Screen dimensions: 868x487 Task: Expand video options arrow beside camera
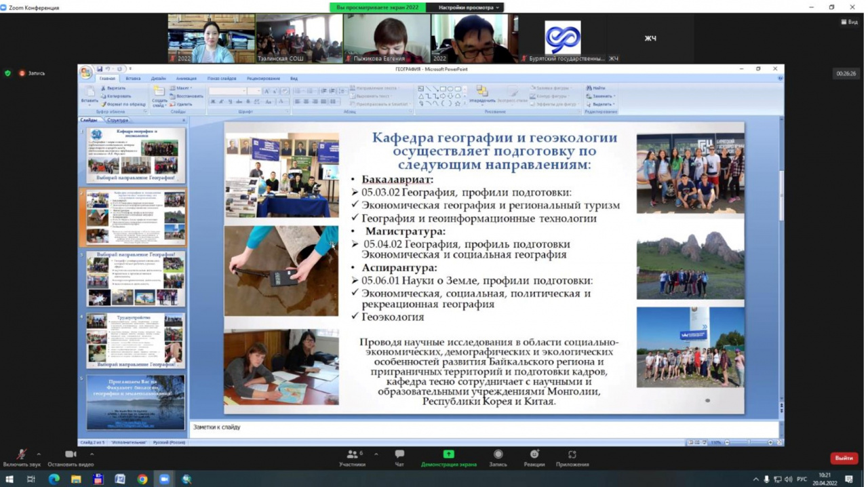pos(92,454)
